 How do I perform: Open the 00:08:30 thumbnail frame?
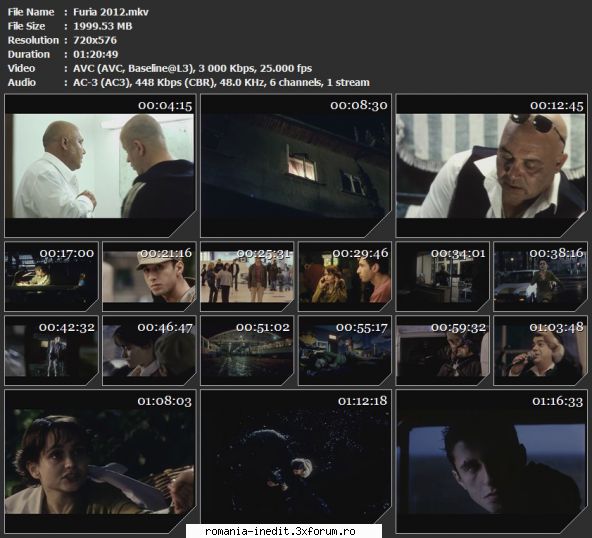coord(296,166)
